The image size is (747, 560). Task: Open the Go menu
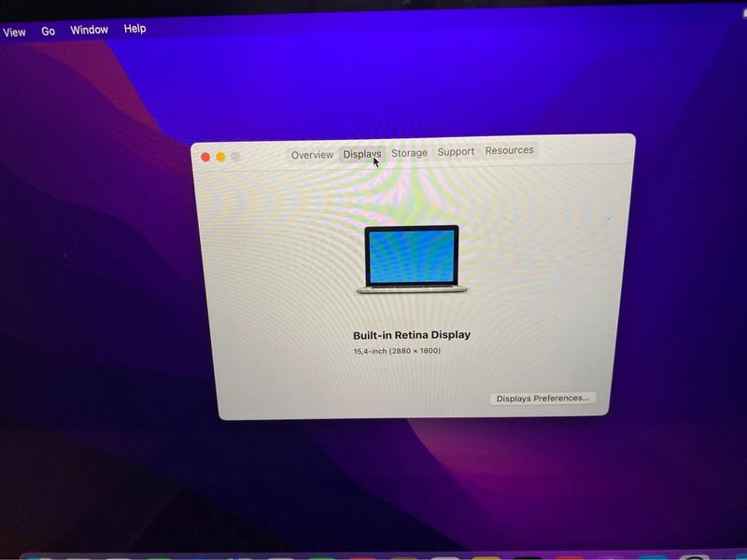48,32
